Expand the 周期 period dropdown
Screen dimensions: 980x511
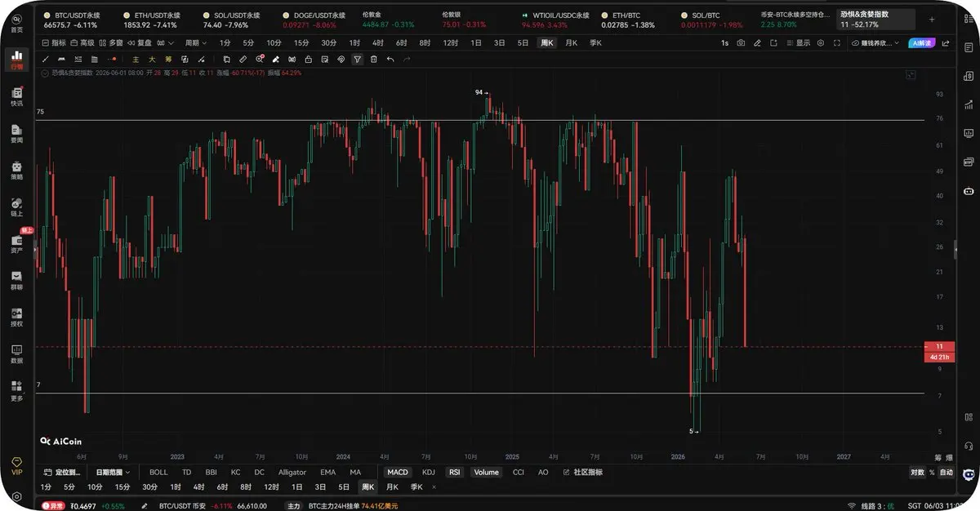(x=196, y=43)
